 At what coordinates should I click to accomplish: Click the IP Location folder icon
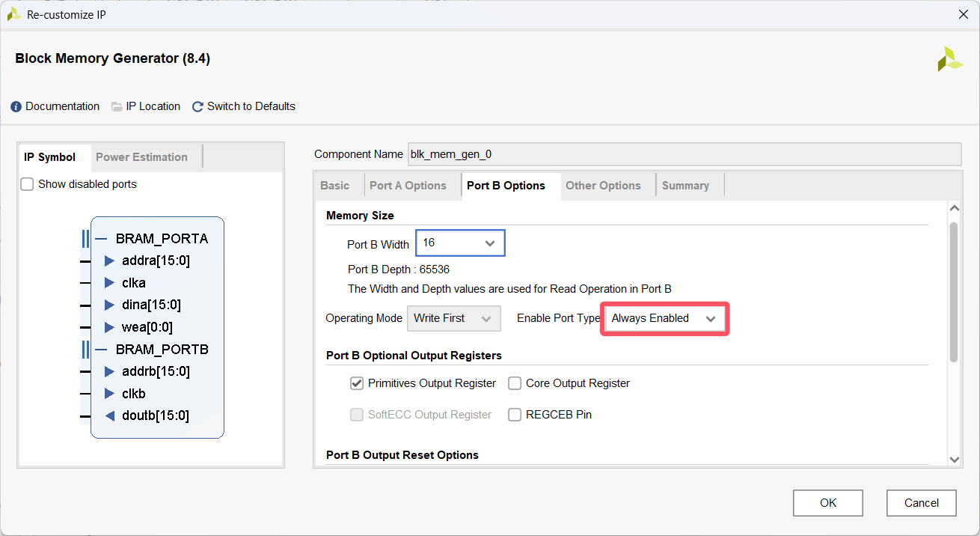(117, 107)
